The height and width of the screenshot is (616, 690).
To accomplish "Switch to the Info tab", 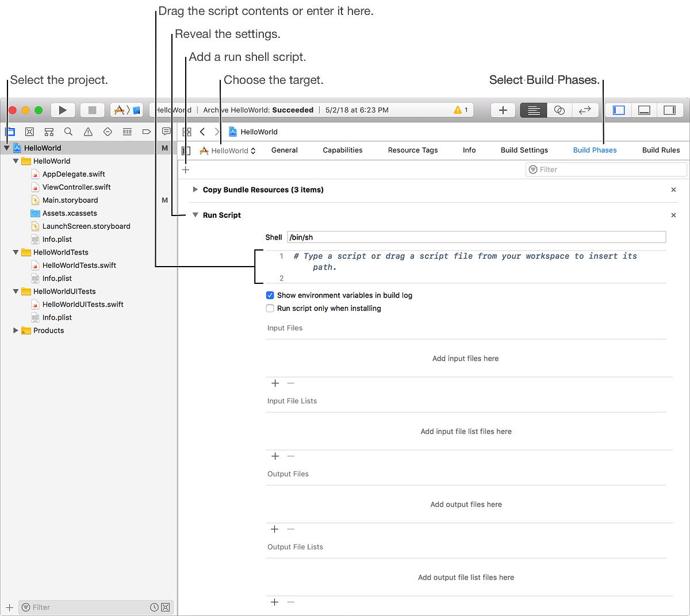I will point(469,150).
